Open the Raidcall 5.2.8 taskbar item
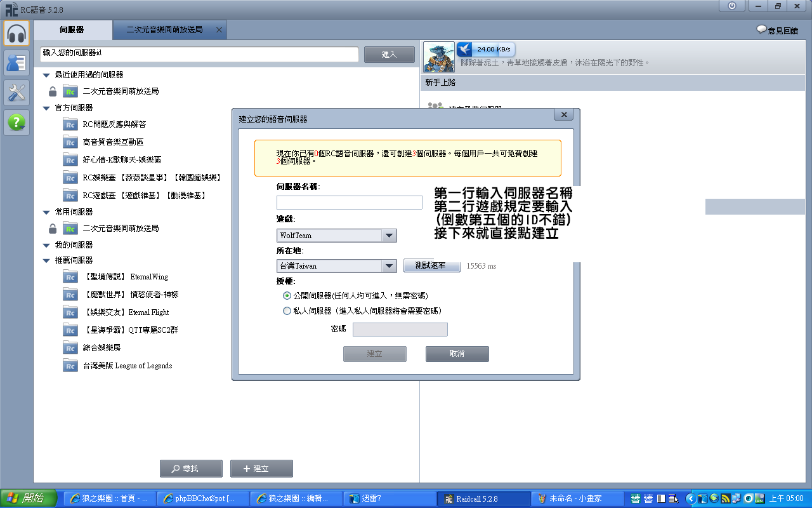This screenshot has width=812, height=508. pos(482,498)
